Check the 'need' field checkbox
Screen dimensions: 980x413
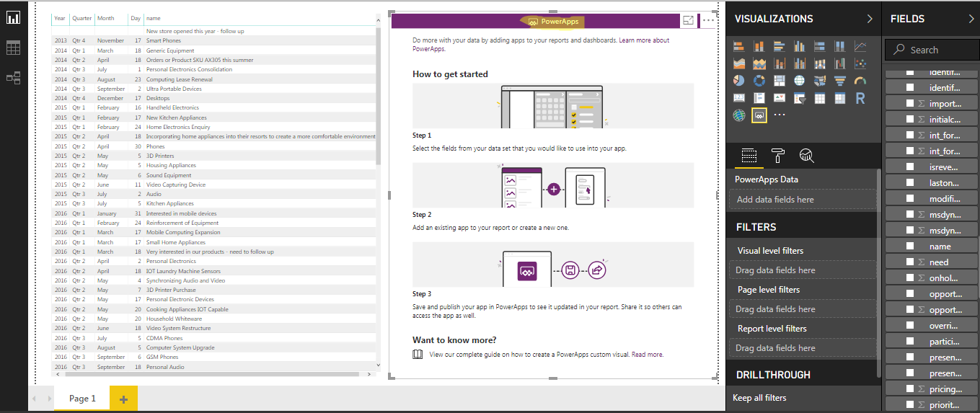click(x=910, y=262)
